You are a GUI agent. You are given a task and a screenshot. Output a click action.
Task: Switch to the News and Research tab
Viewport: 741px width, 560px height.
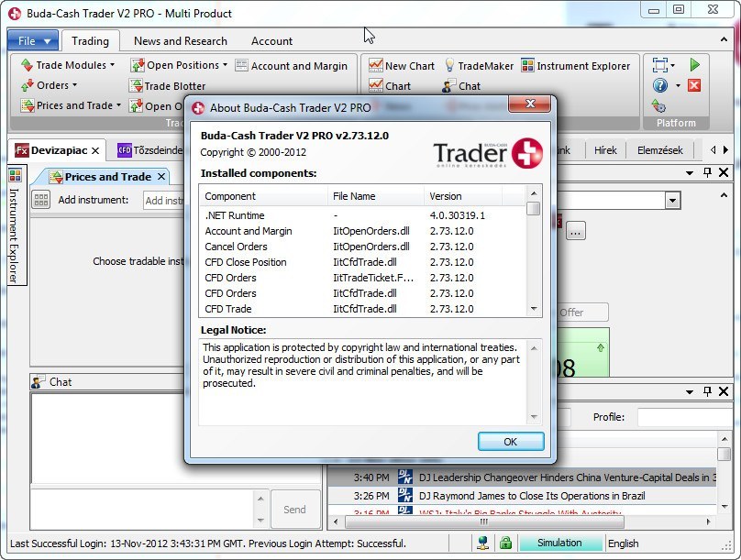(180, 40)
